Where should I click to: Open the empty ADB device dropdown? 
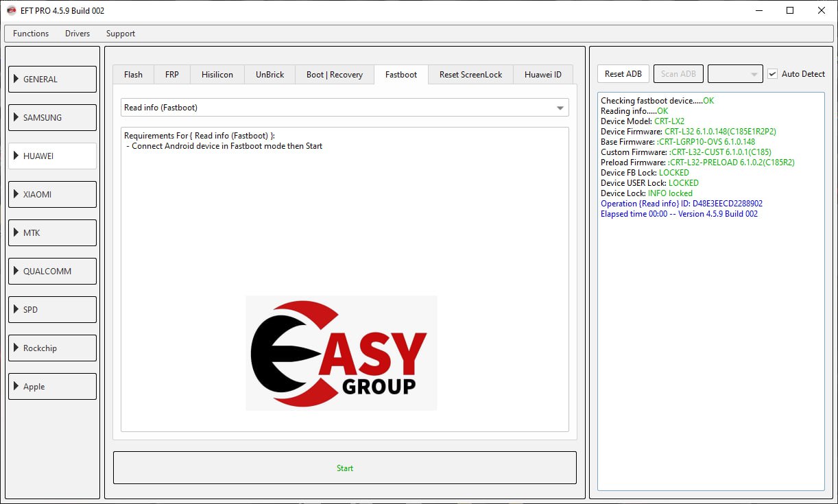(x=735, y=74)
